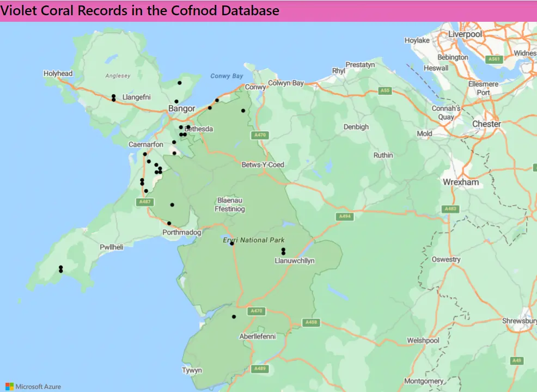Select the northernmost record dot on Anglesey
This screenshot has height=392, width=537.
click(x=179, y=83)
